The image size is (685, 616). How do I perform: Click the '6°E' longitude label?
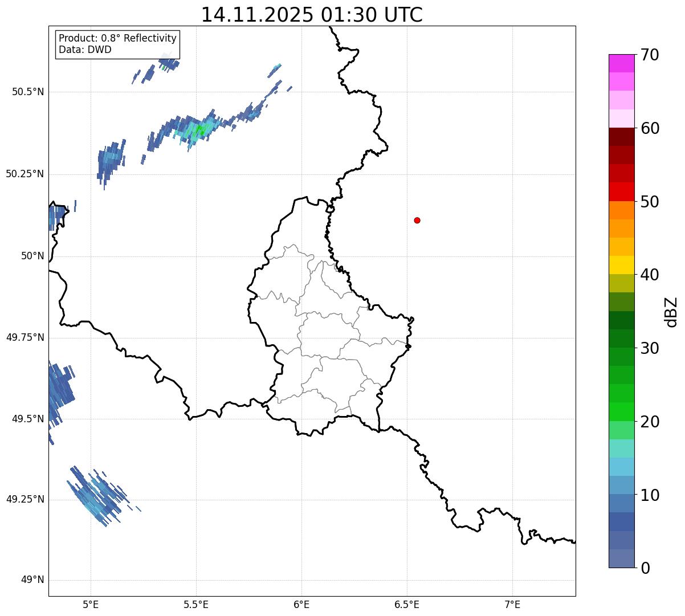click(301, 604)
